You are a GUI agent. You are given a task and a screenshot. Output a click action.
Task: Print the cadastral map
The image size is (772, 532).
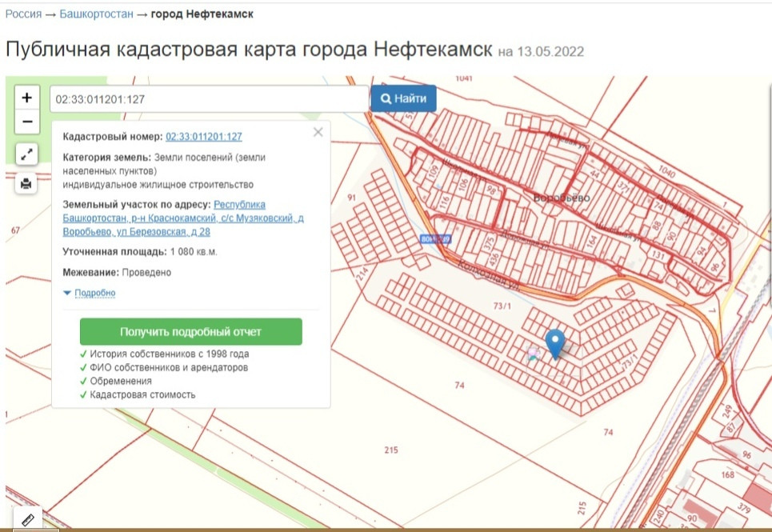(26, 184)
